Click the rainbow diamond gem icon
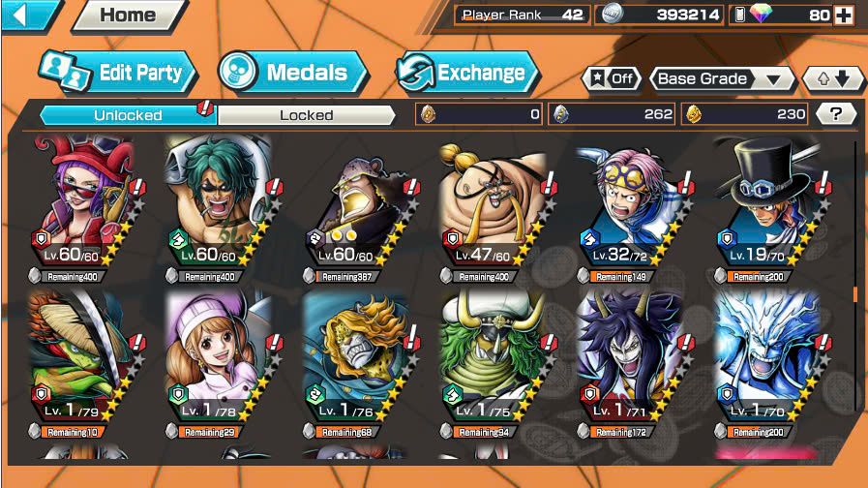Image resolution: width=868 pixels, height=488 pixels. [762, 15]
